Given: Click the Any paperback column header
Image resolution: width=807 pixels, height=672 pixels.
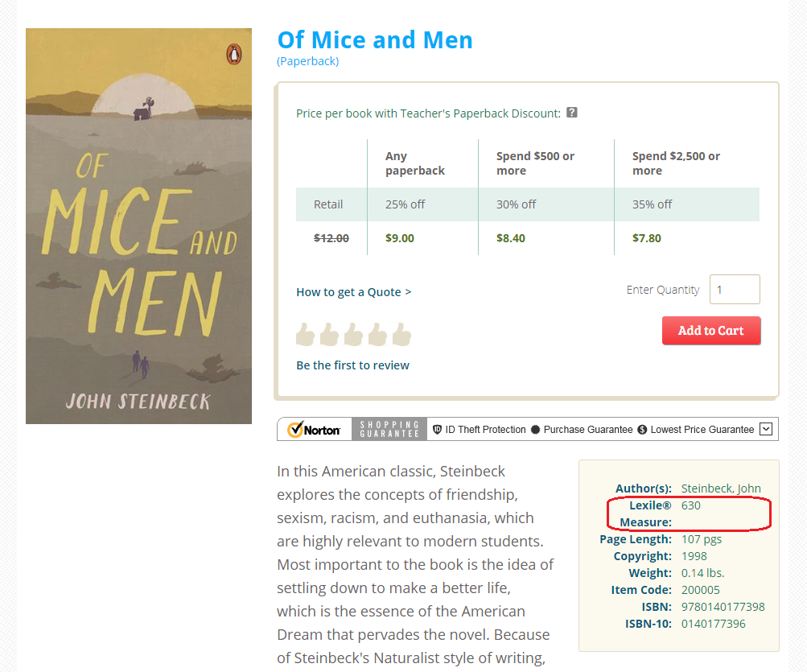Looking at the screenshot, I should (x=415, y=163).
